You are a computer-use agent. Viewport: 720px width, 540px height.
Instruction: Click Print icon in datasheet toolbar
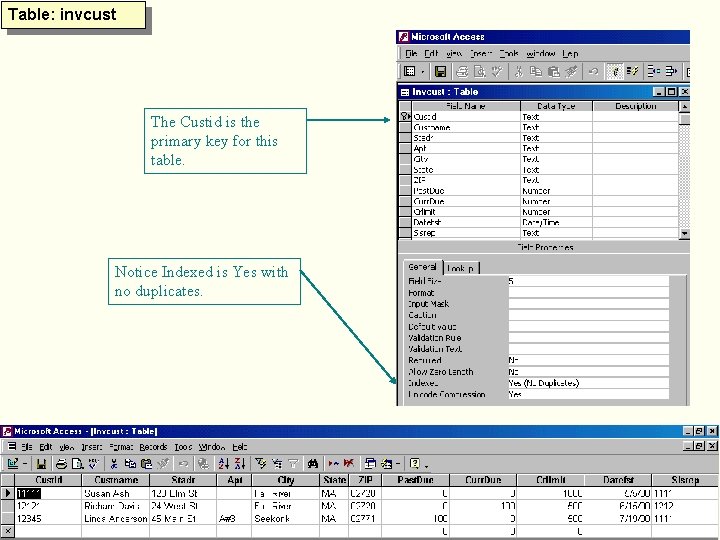61,464
